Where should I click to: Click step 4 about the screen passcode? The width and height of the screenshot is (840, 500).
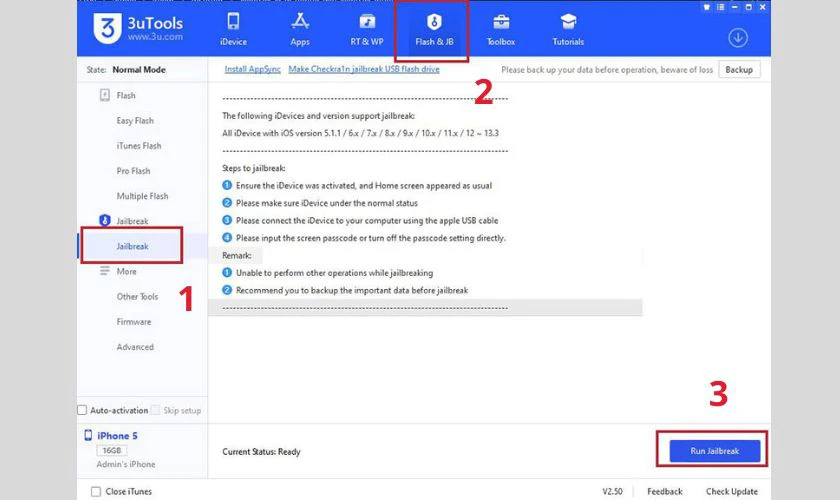(x=364, y=238)
